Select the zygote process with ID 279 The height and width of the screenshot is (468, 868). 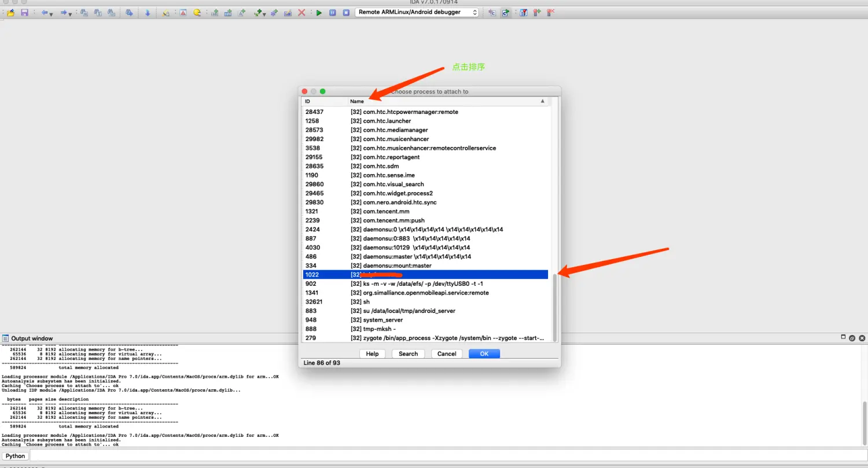(425, 338)
